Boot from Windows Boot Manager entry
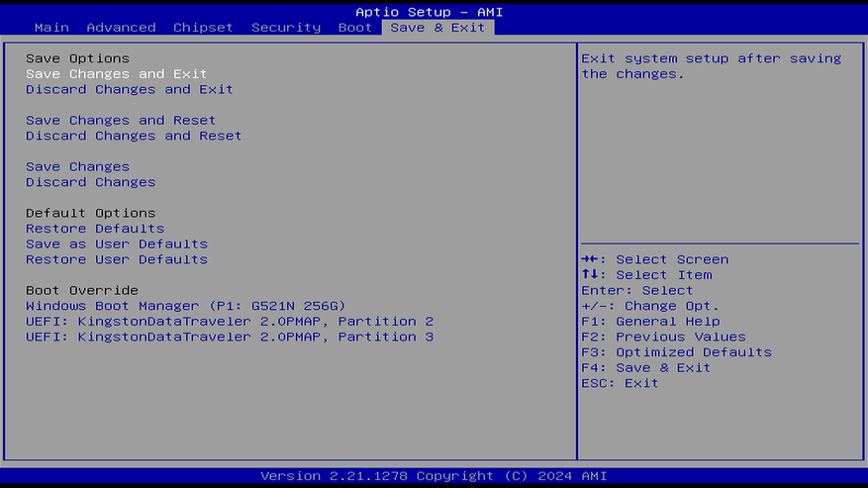Viewport: 868px width, 488px height. coord(185,306)
